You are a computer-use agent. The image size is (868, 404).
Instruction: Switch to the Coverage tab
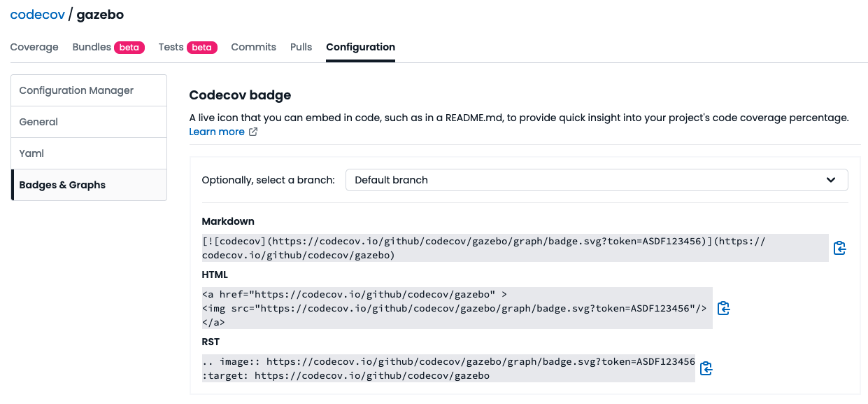[34, 47]
